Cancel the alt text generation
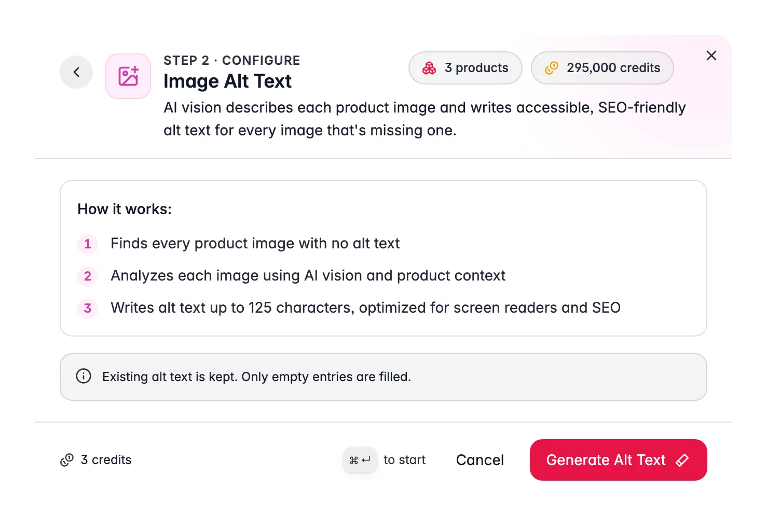This screenshot has height=532, width=767. click(480, 460)
